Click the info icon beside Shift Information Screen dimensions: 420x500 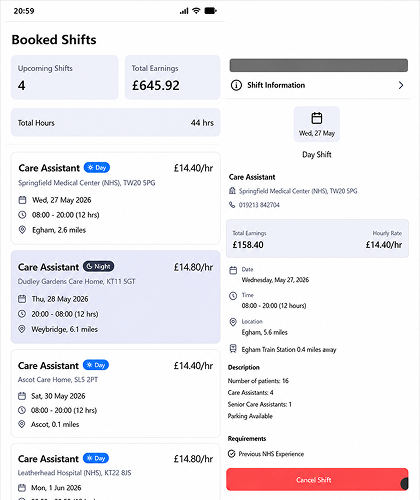pos(236,85)
